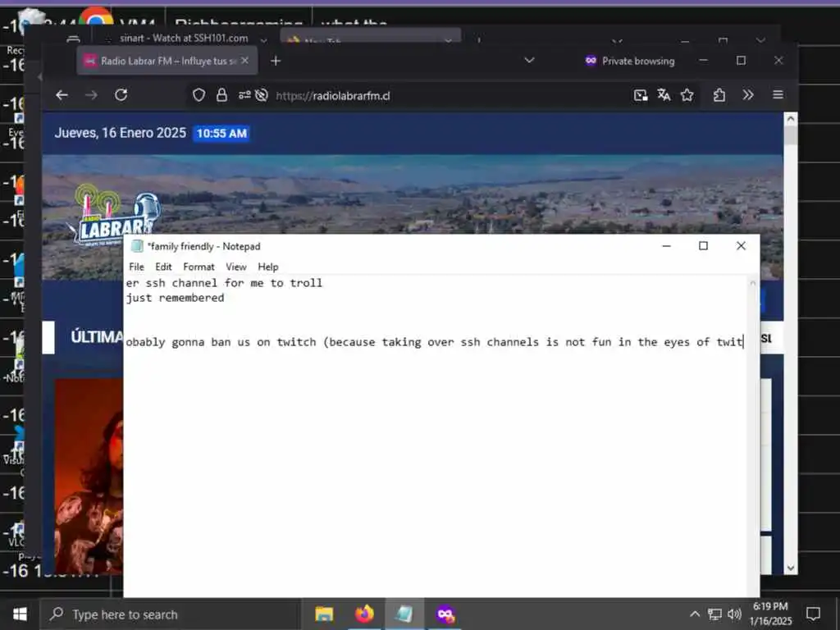Click the sinart Watch at SSH101.com tab

(x=184, y=38)
